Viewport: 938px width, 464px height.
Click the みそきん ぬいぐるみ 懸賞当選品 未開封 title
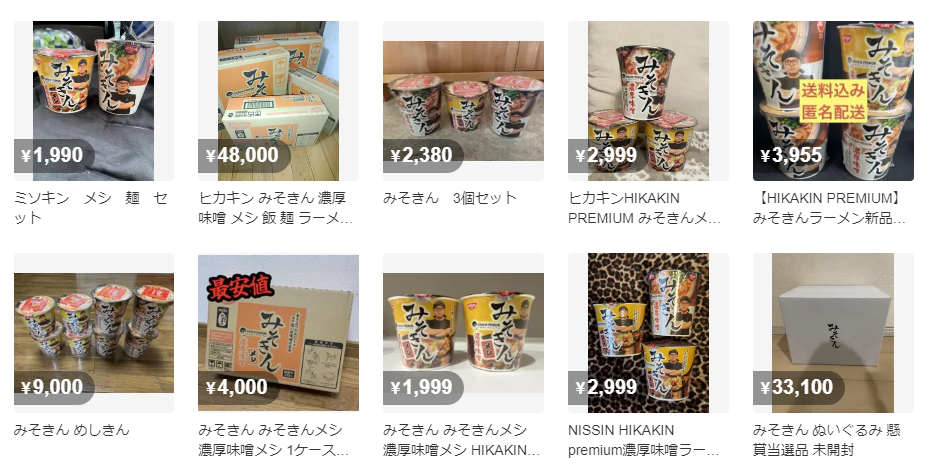pos(827,439)
